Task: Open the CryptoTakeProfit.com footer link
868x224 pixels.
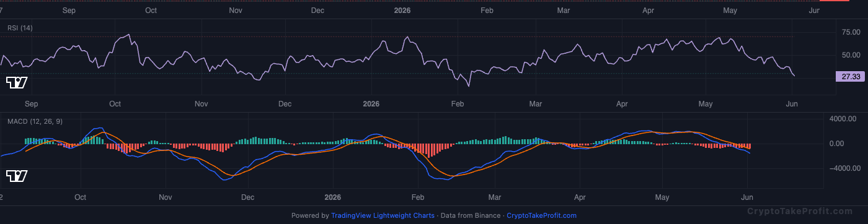Action: tap(541, 215)
